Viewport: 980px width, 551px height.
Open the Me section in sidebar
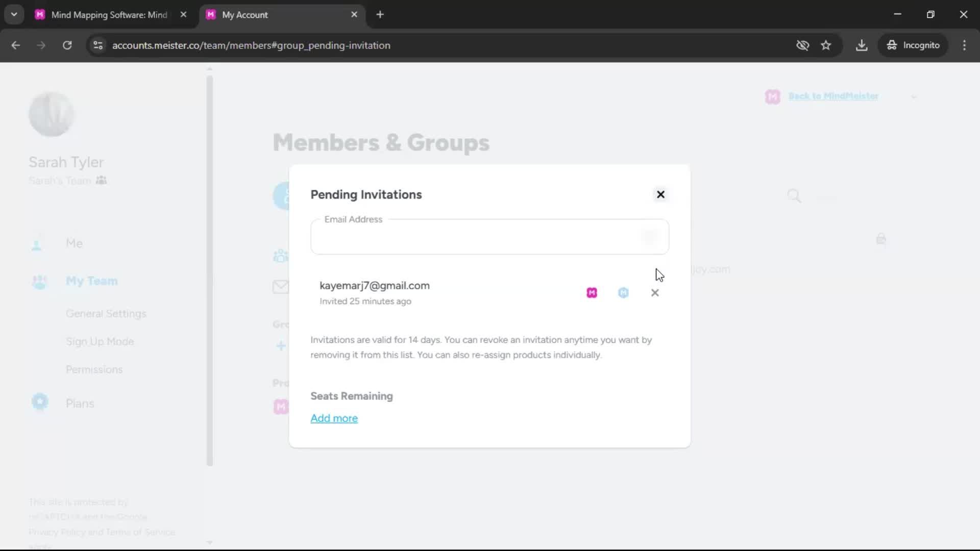coord(74,243)
